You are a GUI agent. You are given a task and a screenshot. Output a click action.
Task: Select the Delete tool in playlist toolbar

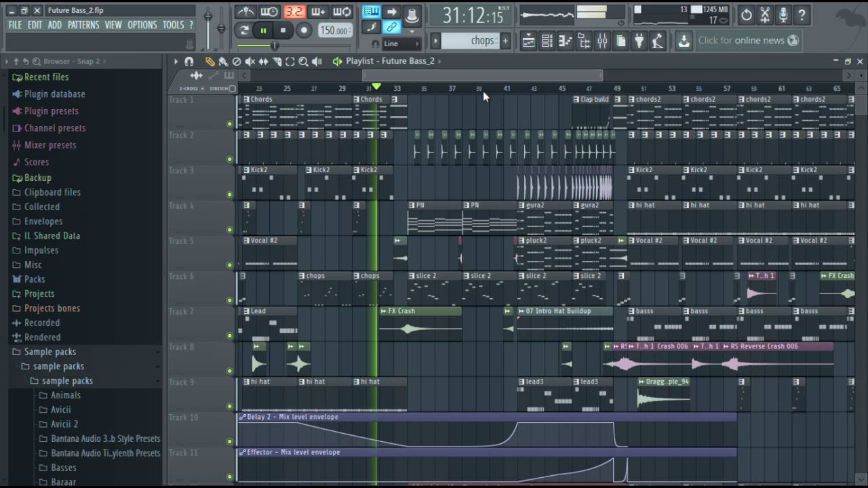(x=237, y=62)
